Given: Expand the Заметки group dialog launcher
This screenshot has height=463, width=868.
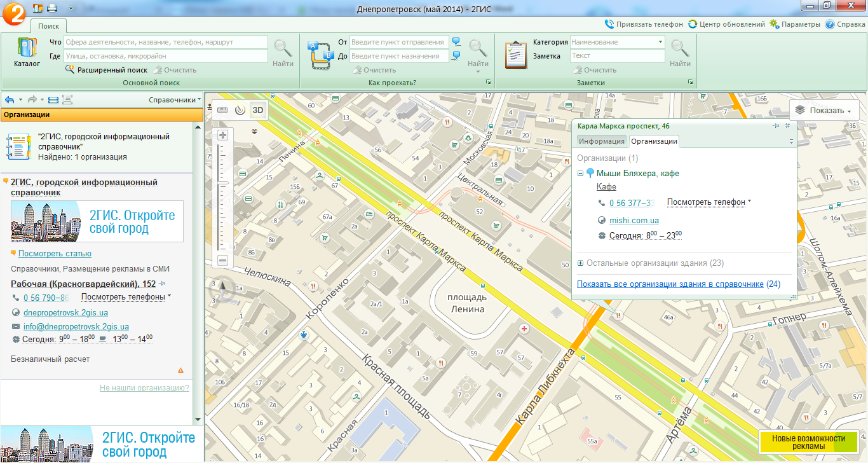Looking at the screenshot, I should (691, 83).
